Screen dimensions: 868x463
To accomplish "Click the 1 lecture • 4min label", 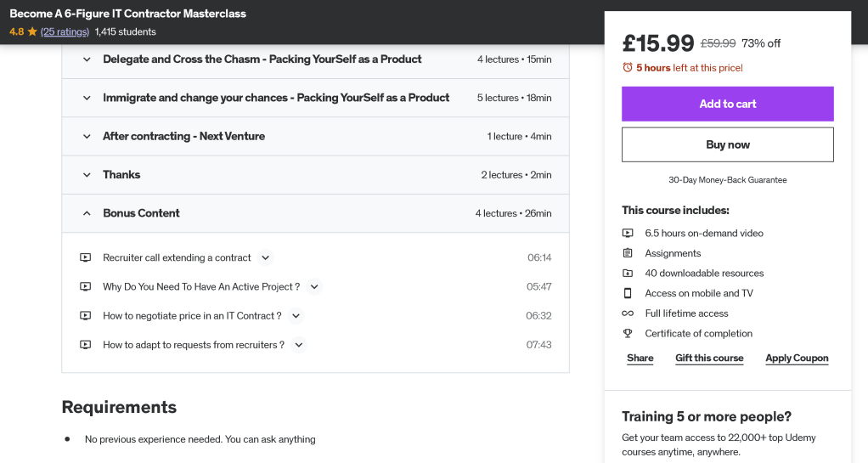I will [x=519, y=136].
